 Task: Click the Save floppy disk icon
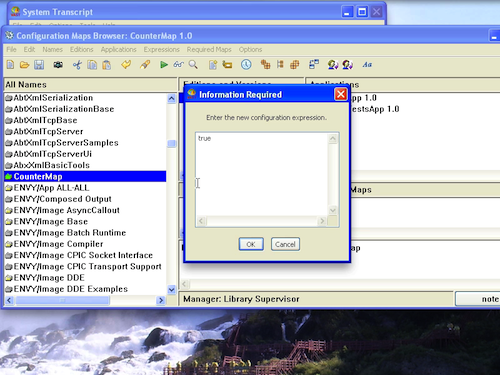39,64
